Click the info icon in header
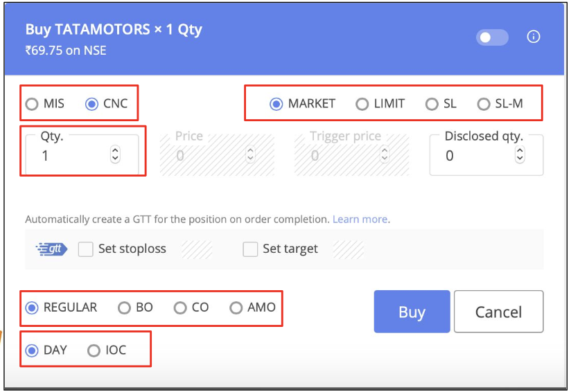 [x=534, y=37]
